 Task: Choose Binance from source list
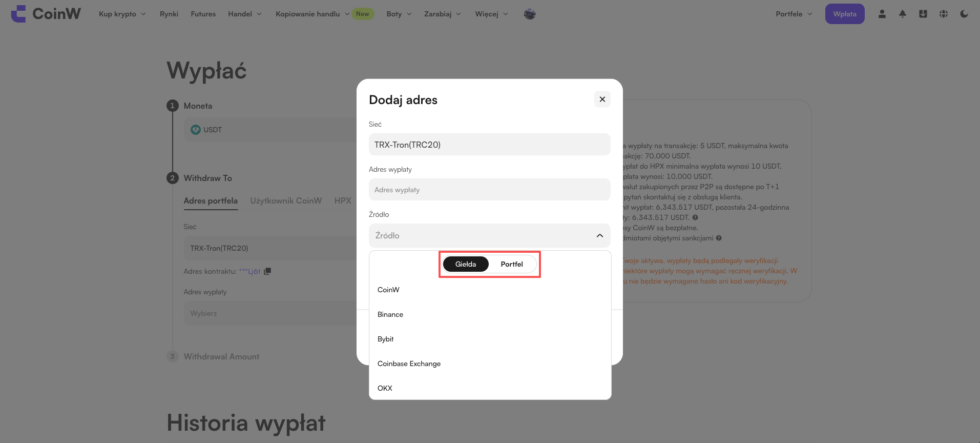(x=490, y=314)
